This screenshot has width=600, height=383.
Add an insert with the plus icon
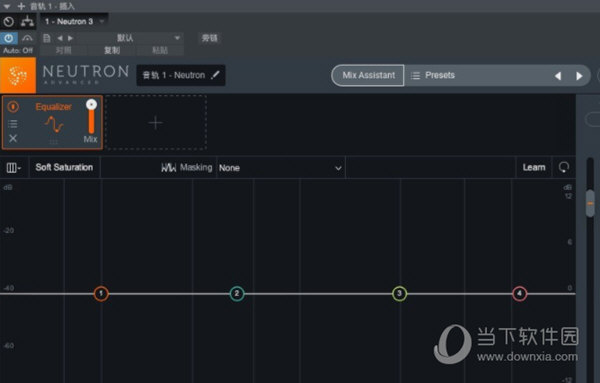pyautogui.click(x=21, y=6)
